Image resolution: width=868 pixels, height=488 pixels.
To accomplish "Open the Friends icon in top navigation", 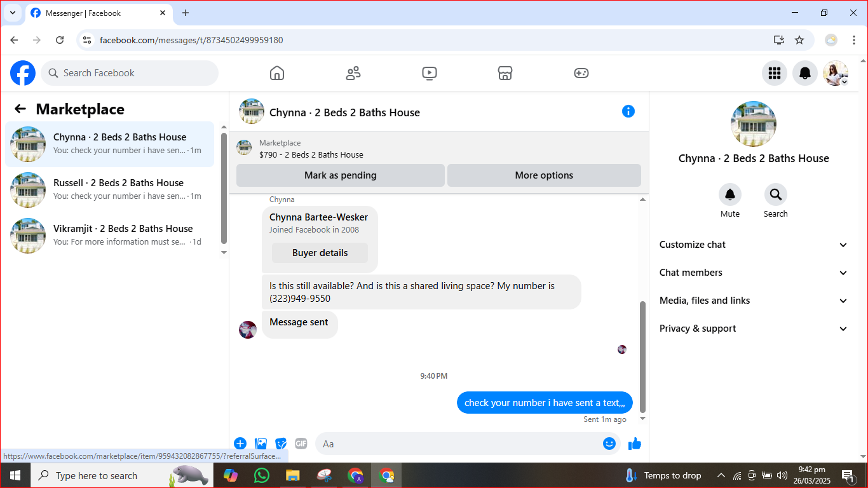I will click(353, 73).
